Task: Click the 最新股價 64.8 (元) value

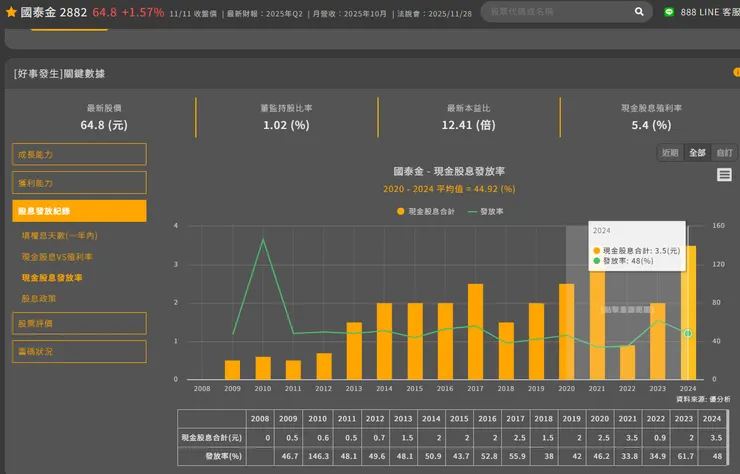Action: coord(104,125)
